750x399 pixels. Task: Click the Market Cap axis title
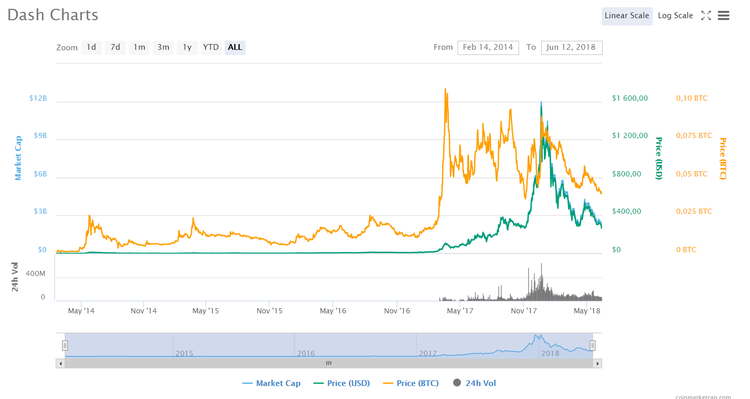tap(18, 158)
